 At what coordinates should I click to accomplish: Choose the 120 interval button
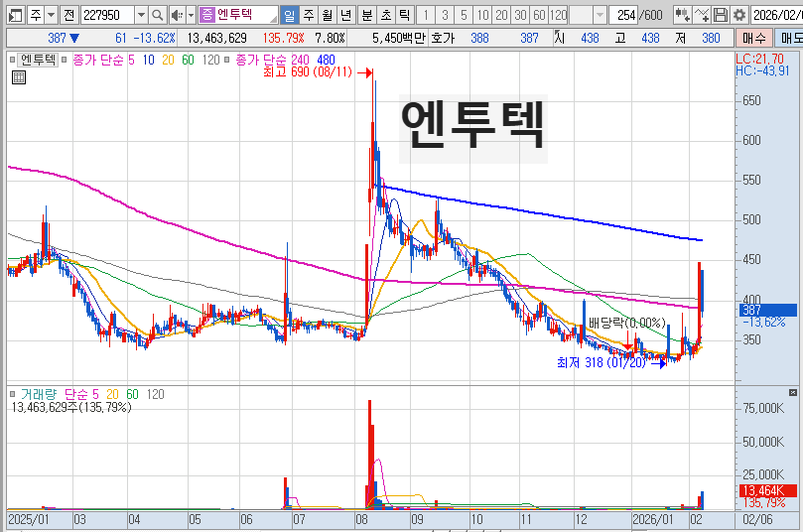coord(558,15)
